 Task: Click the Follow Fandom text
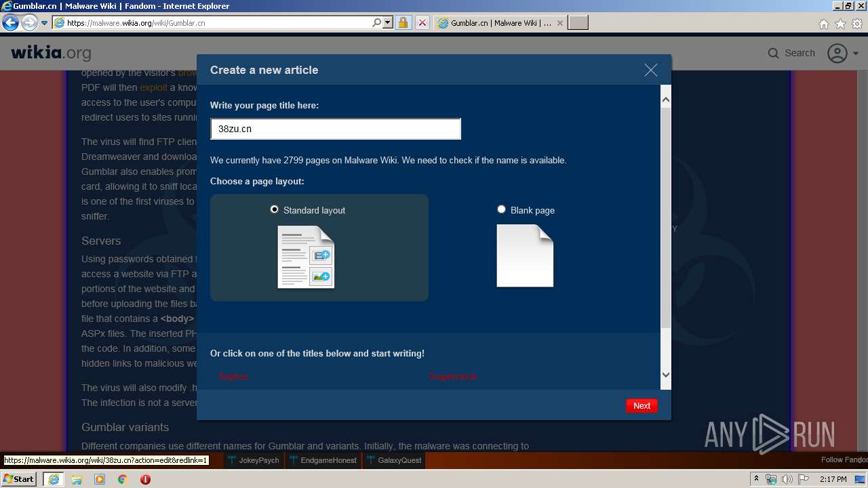tap(844, 460)
